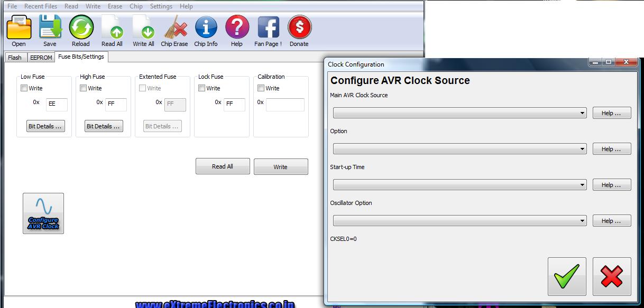The height and width of the screenshot is (308, 644).
Task: Click the Write button below fuses
Action: pos(281,166)
